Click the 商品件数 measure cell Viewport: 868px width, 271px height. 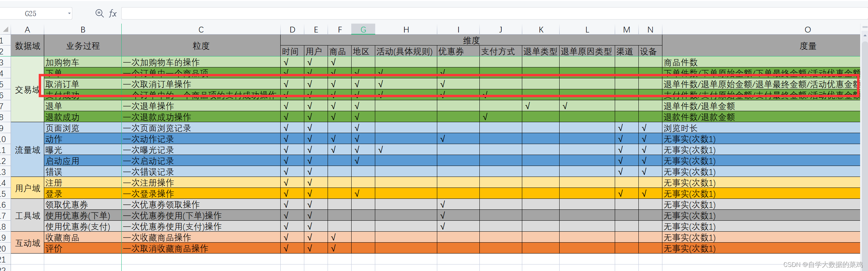click(x=761, y=62)
